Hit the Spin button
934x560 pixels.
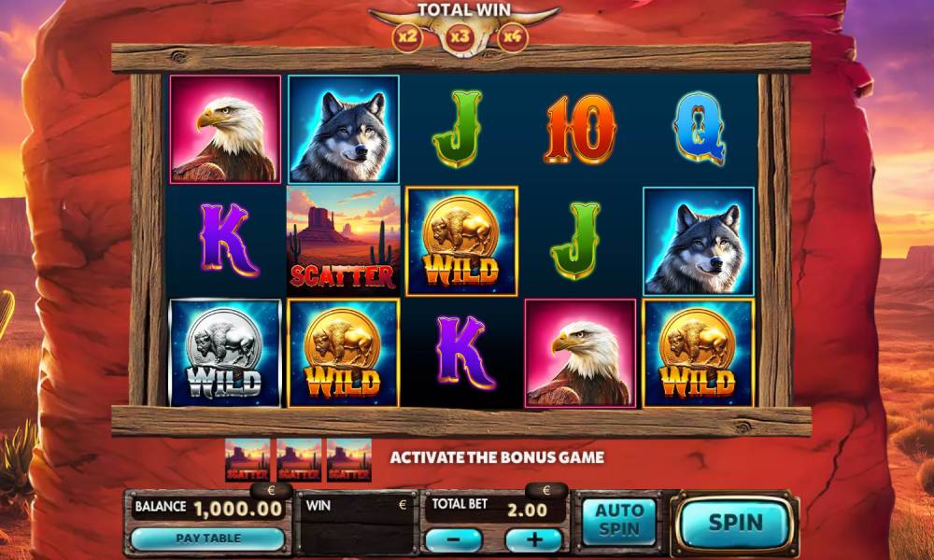point(736,523)
